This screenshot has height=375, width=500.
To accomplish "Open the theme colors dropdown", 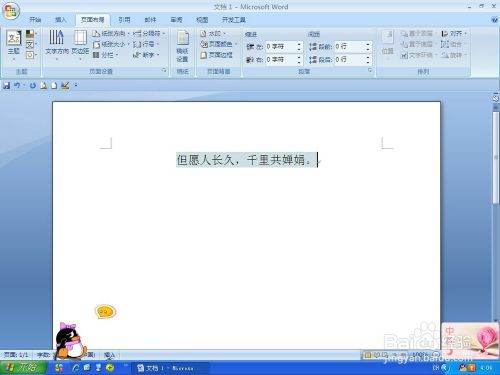I will pos(31,34).
